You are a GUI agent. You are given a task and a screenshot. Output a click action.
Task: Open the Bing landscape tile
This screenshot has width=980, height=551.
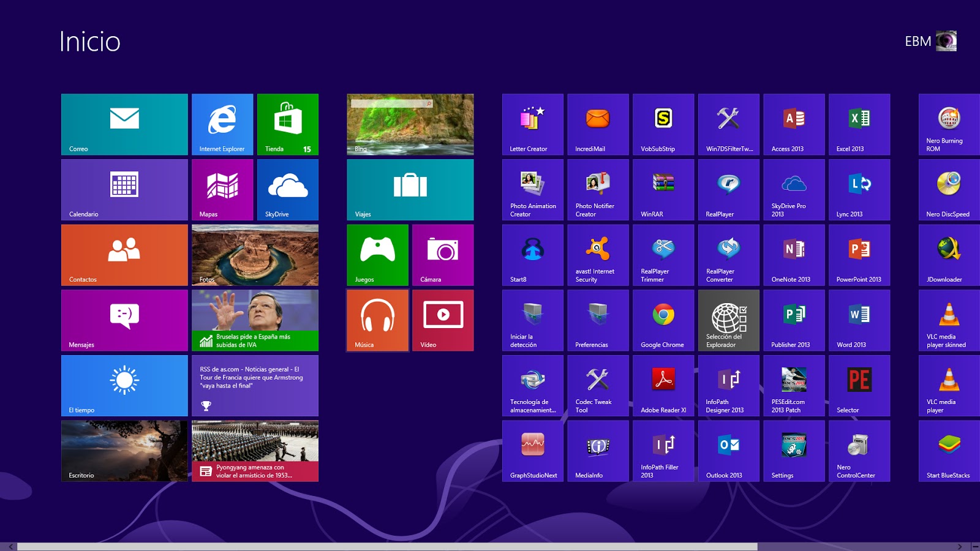pos(410,124)
